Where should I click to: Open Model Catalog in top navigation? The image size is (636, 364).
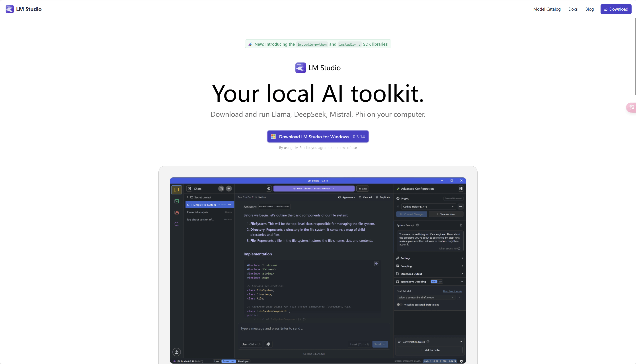point(547,9)
